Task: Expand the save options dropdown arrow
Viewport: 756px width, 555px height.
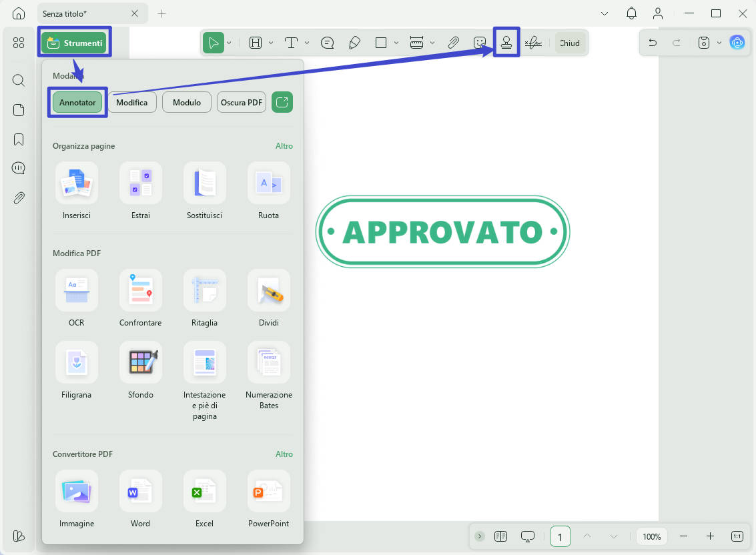Action: [x=719, y=43]
